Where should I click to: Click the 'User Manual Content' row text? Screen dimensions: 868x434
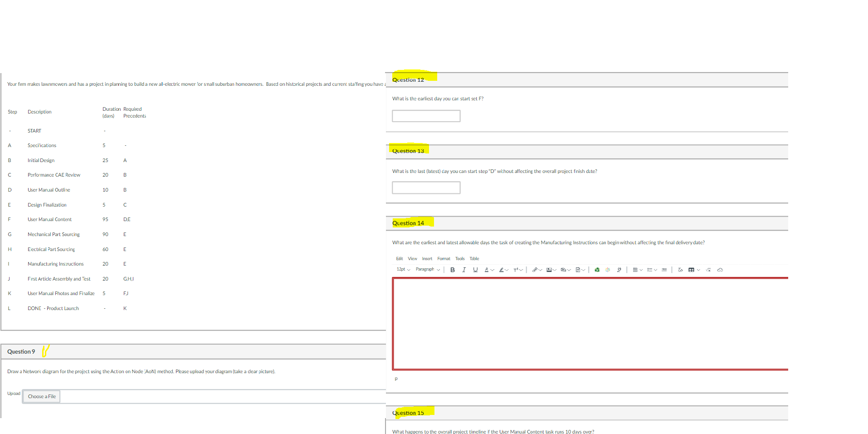coord(49,220)
